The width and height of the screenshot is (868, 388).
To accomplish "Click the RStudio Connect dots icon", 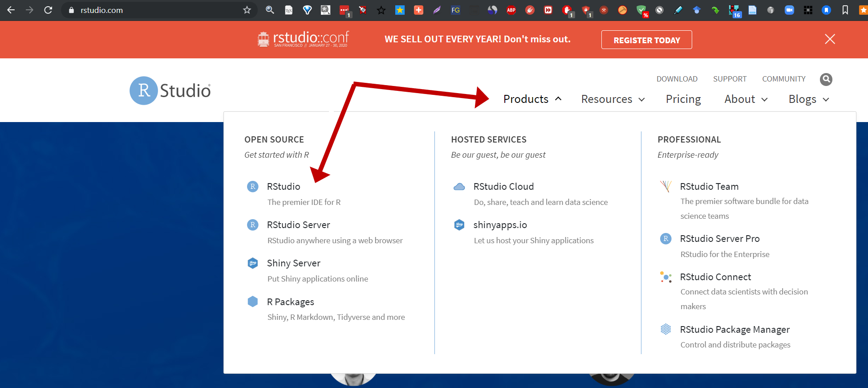I will coord(665,277).
